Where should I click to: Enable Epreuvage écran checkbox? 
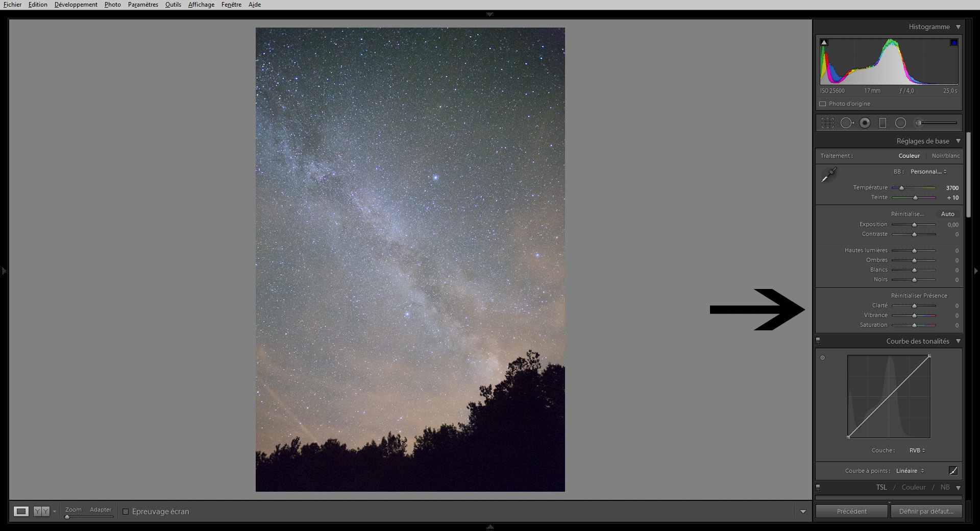126,512
